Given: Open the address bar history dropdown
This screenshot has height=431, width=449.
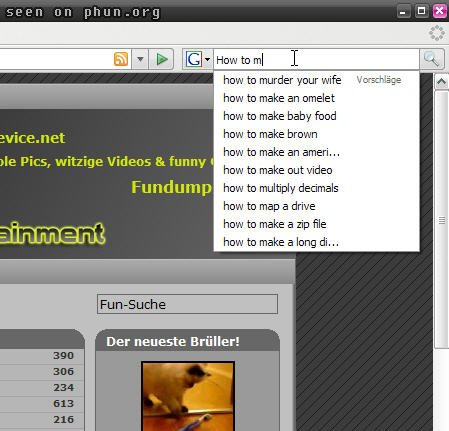Looking at the screenshot, I should (140, 59).
